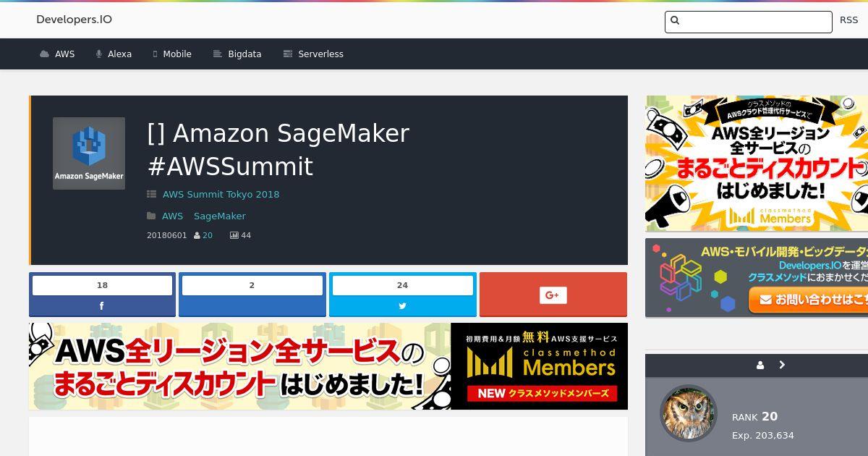Click the SageMaker tag link
Image resolution: width=868 pixels, height=456 pixels.
[220, 216]
